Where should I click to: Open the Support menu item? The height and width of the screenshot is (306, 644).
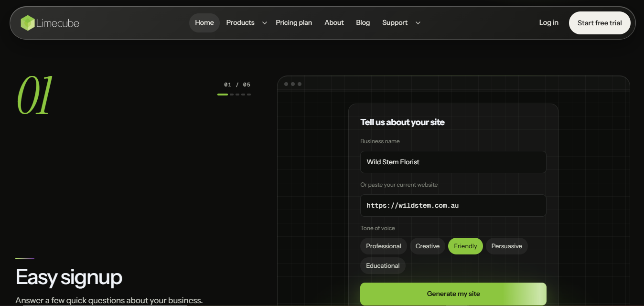[395, 23]
